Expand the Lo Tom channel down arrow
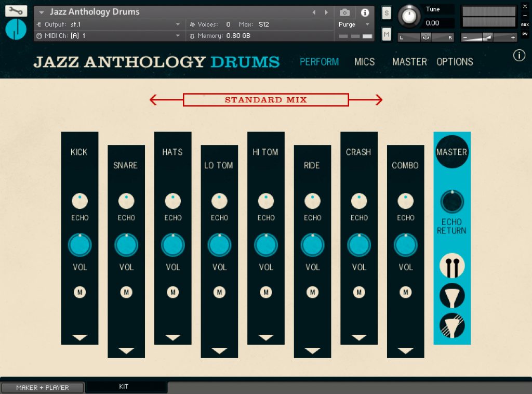Screen dimensions: 532x394 point(220,350)
